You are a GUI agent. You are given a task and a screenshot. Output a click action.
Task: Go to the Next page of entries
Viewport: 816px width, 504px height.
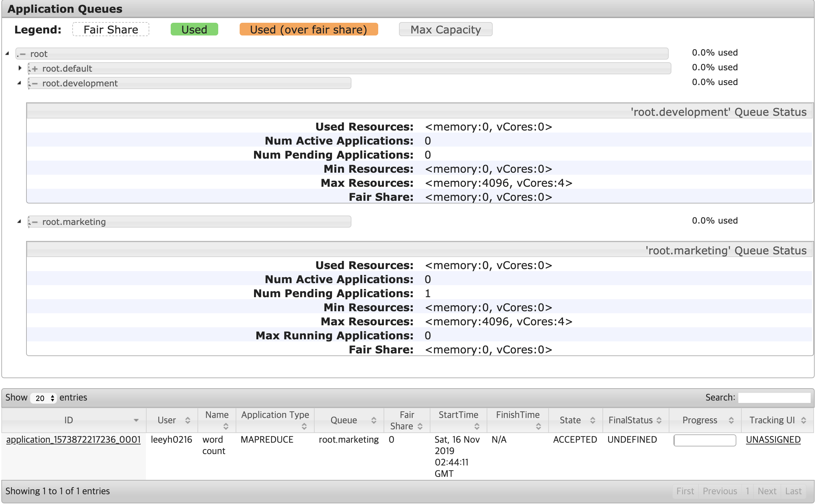click(x=767, y=491)
